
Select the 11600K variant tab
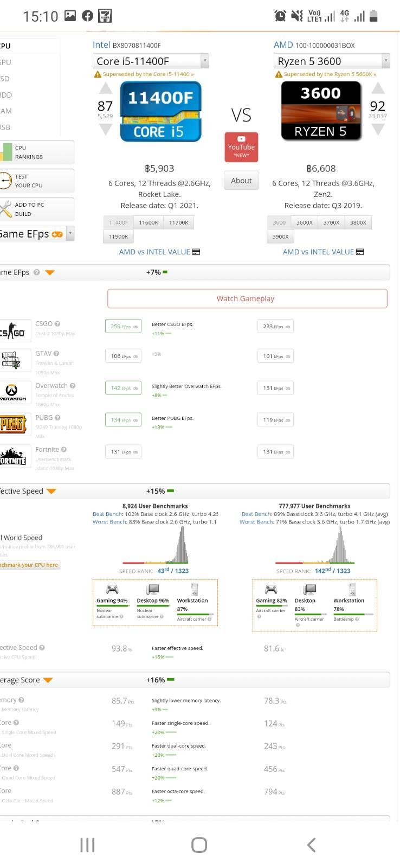coord(149,222)
